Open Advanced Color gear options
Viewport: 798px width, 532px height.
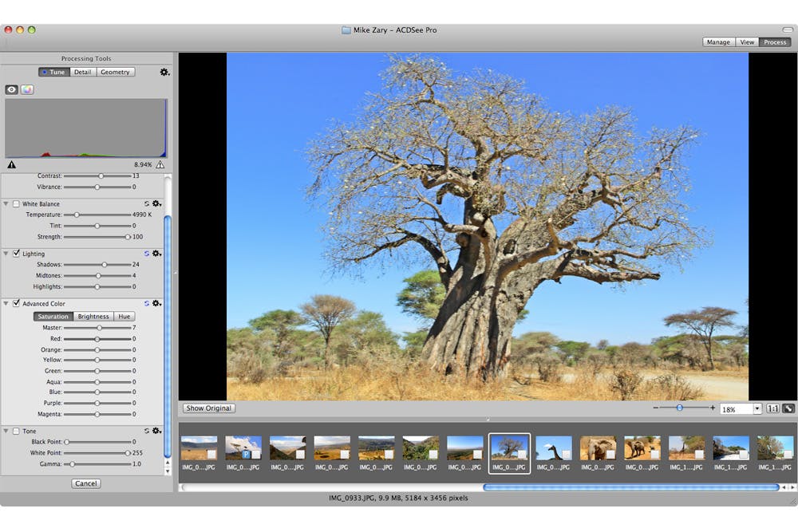pyautogui.click(x=156, y=303)
